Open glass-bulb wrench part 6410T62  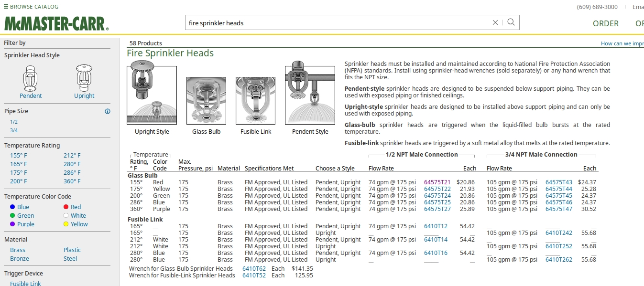254,268
